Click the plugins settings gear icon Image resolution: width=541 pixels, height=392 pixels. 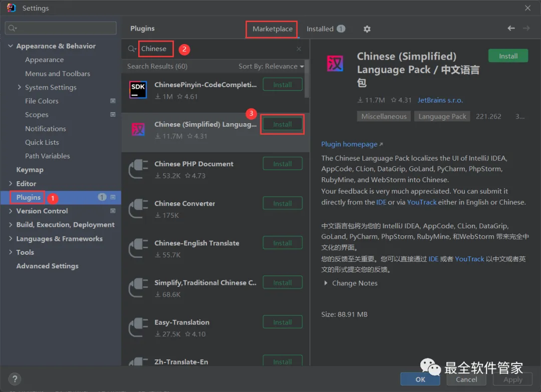point(367,29)
